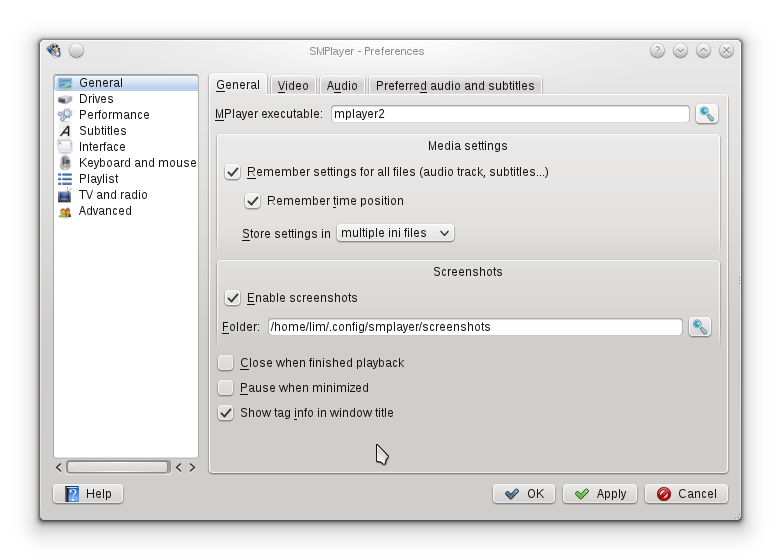
Task: Open the Store settings in dropdown
Action: tap(395, 233)
